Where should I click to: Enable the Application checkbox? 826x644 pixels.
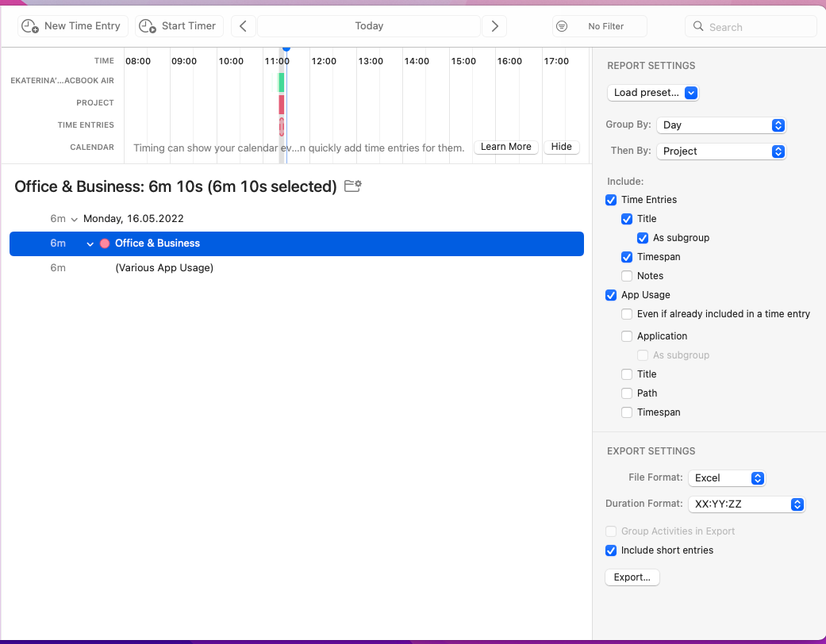click(627, 336)
